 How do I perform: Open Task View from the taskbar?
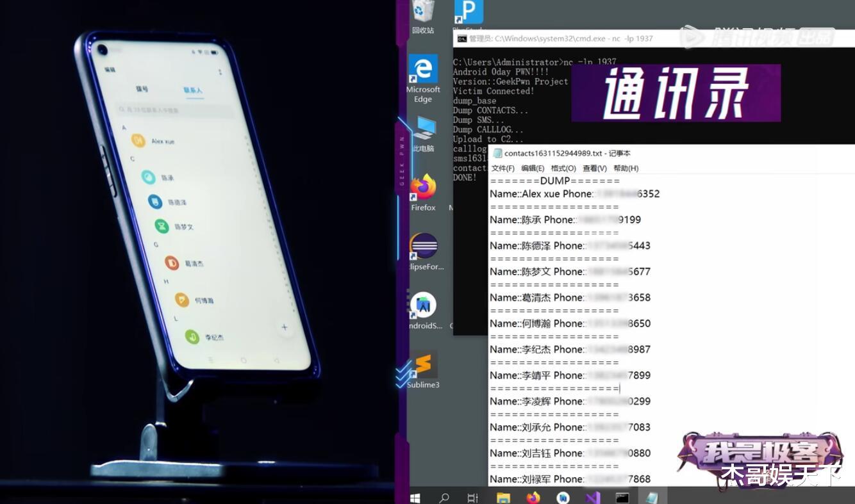[x=473, y=496]
